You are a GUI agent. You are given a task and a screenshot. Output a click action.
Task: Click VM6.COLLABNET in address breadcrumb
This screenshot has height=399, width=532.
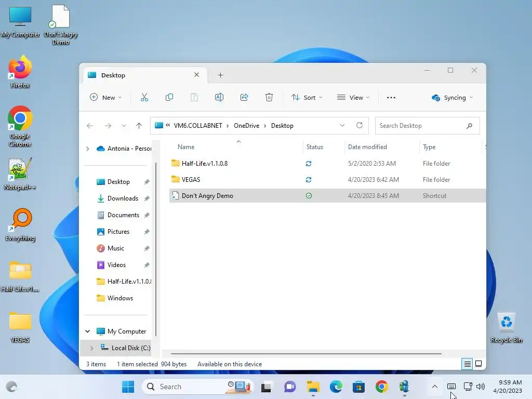click(198, 126)
